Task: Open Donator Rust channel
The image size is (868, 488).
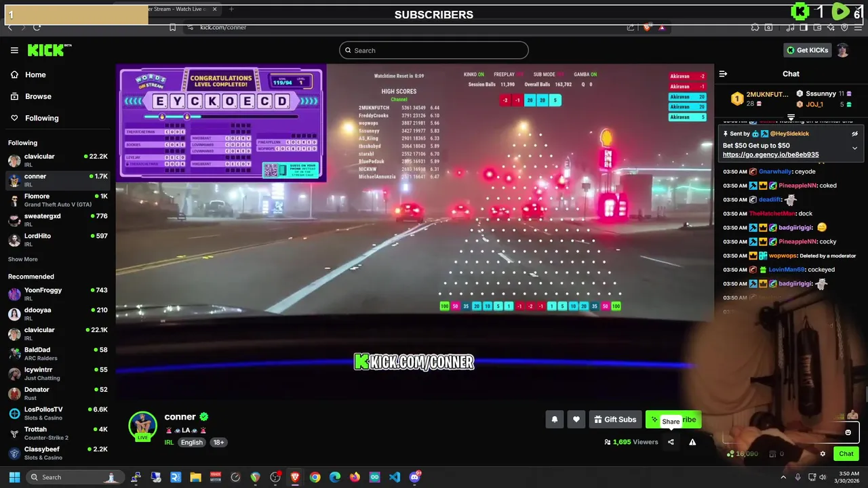Action: 58,393
